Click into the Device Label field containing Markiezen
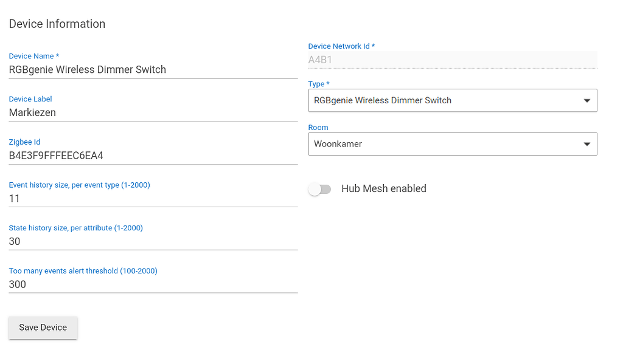Viewport: 623px width, 364px height. (x=153, y=112)
